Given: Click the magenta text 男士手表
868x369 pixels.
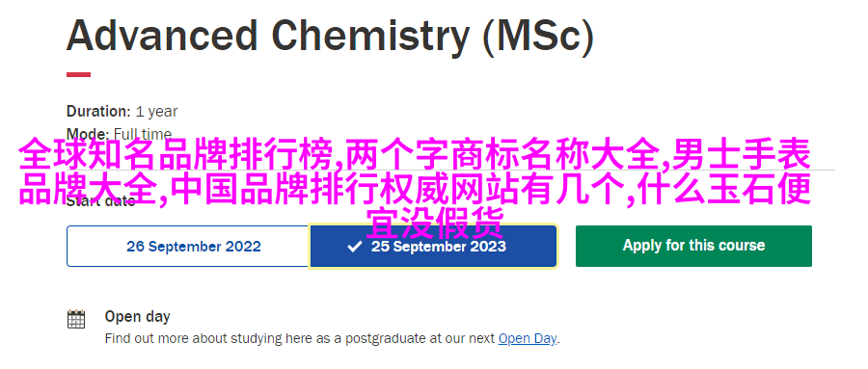Looking at the screenshot, I should (741, 154).
